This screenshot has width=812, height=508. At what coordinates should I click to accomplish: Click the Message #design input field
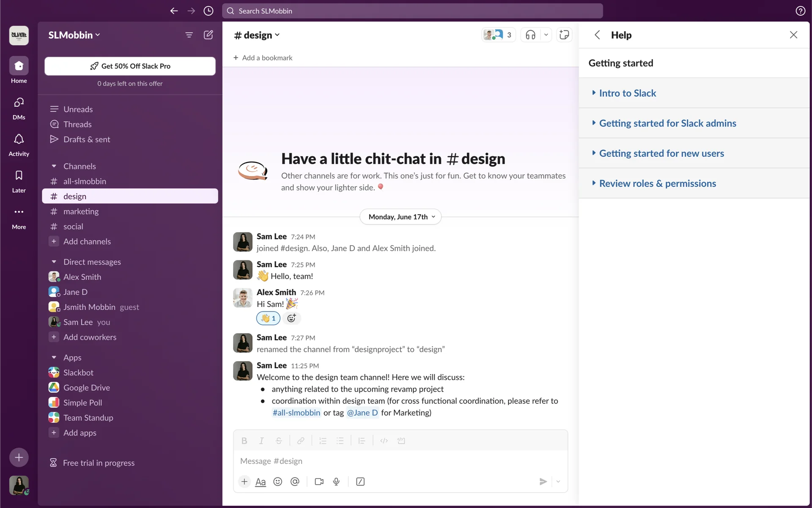pyautogui.click(x=400, y=461)
